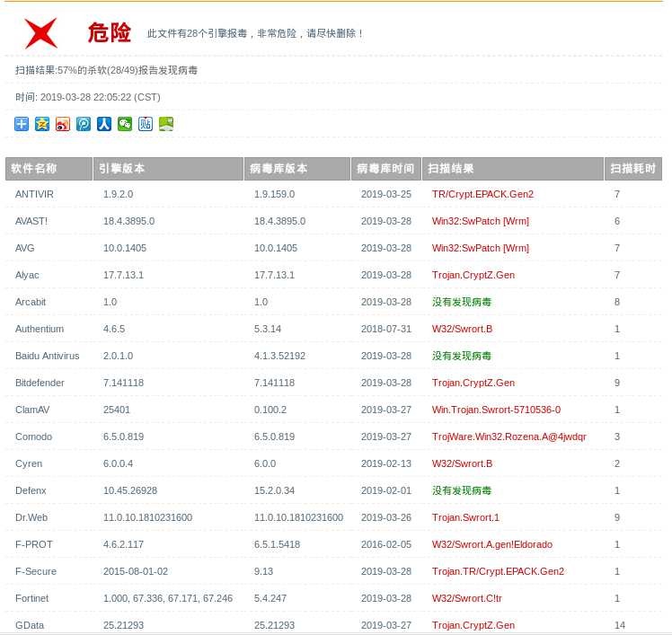Click Bitdefender's Trojan.CryptZ.Gen result

[x=473, y=383]
